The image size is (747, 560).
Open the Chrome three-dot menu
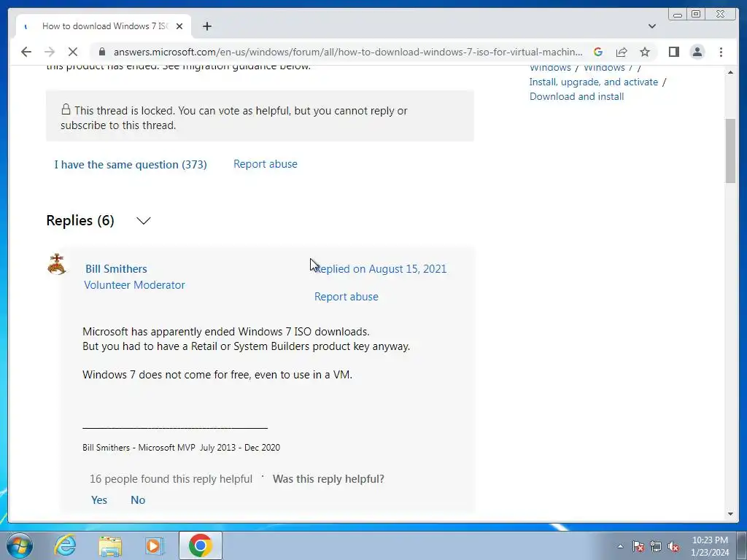pyautogui.click(x=721, y=52)
